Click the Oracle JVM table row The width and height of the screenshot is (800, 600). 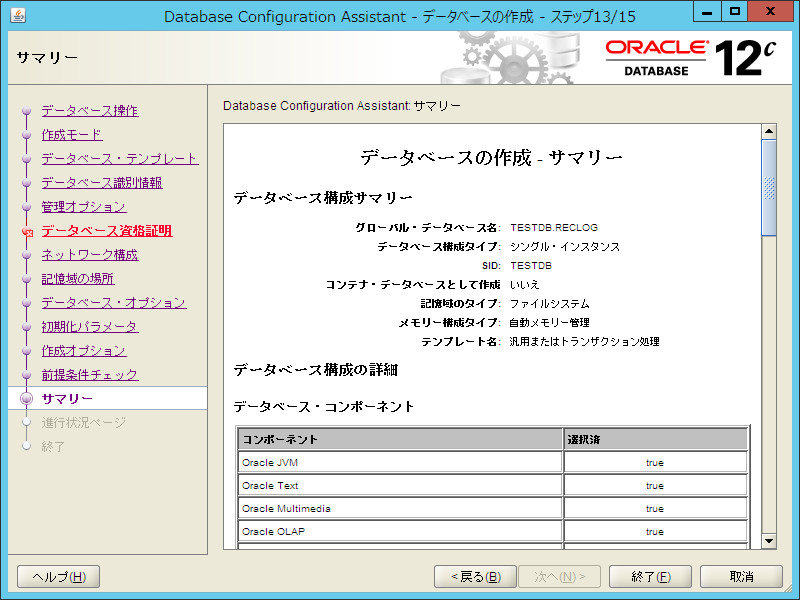click(492, 462)
